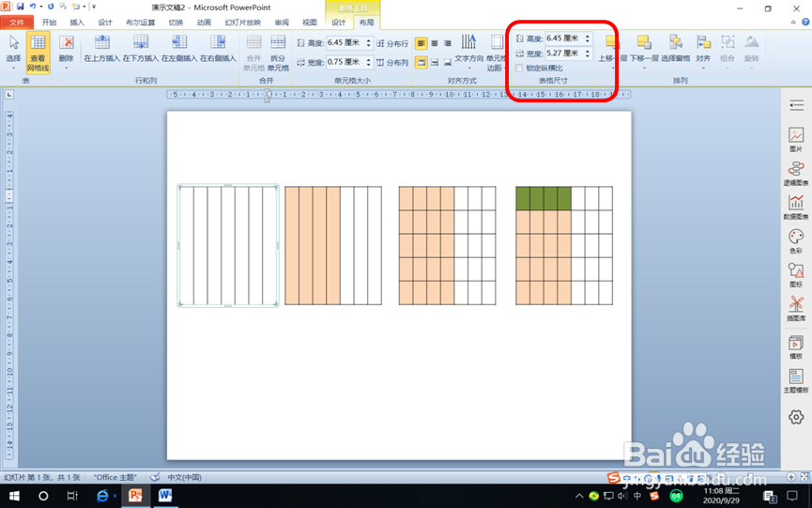
Task: Open 模板 in right sidebar
Action: pyautogui.click(x=796, y=346)
